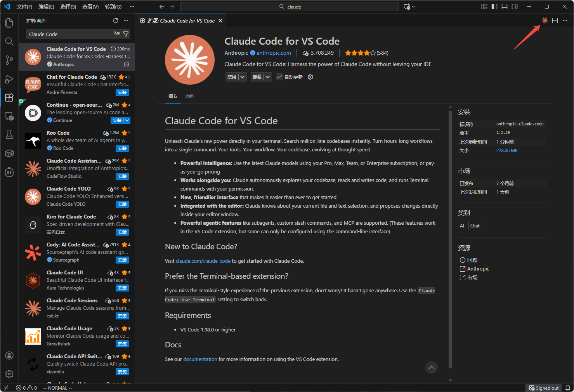The image size is (574, 392).
Task: Open the Testing flask icon
Action: [9, 135]
